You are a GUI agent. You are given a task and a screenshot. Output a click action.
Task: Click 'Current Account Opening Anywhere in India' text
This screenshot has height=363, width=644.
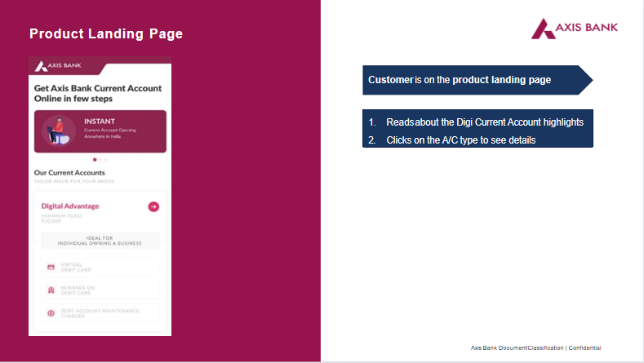[x=110, y=133]
